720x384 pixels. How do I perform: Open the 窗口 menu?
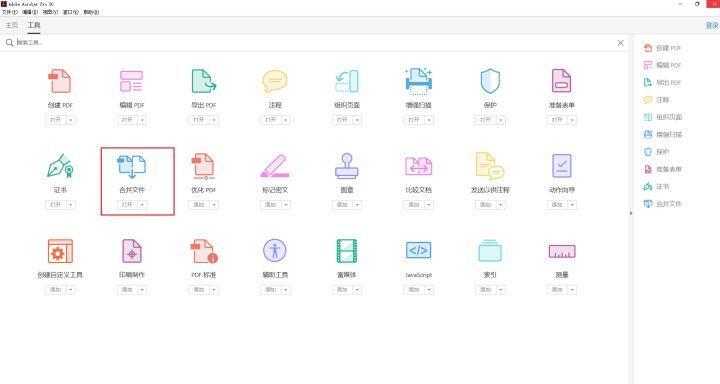(x=70, y=12)
